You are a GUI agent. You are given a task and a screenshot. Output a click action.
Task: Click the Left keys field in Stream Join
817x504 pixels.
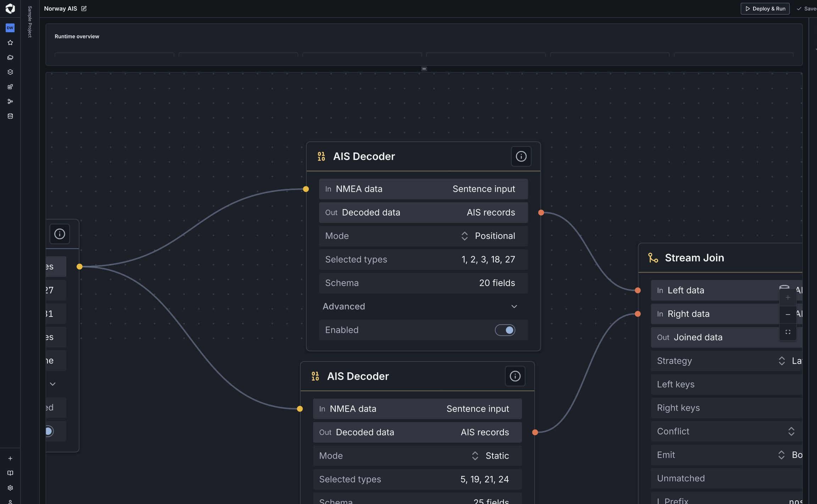[x=727, y=384]
